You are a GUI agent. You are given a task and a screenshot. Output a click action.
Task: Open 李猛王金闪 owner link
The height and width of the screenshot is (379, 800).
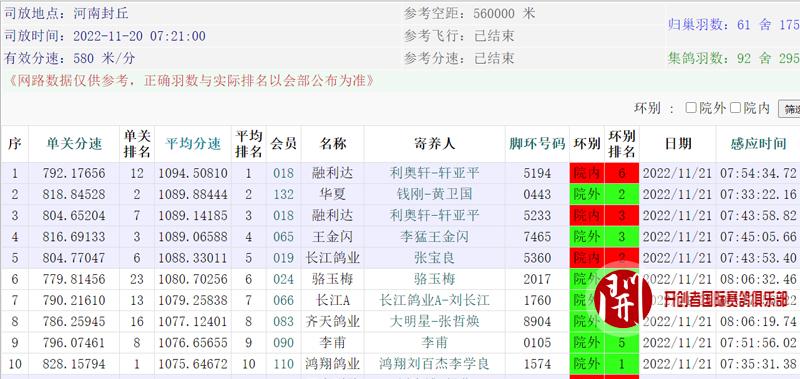point(434,237)
